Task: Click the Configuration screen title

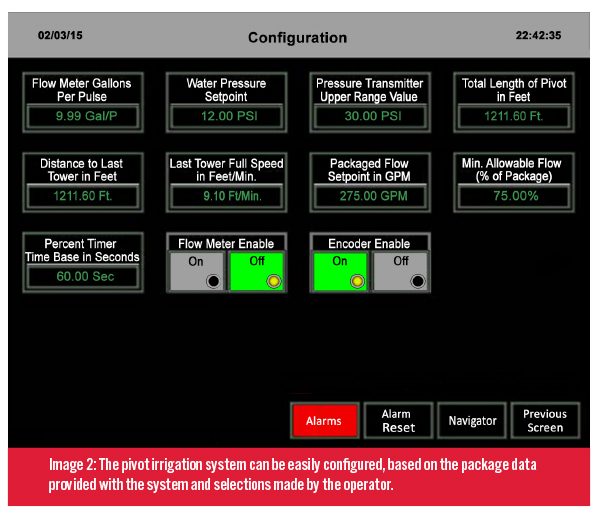Action: [x=297, y=38]
